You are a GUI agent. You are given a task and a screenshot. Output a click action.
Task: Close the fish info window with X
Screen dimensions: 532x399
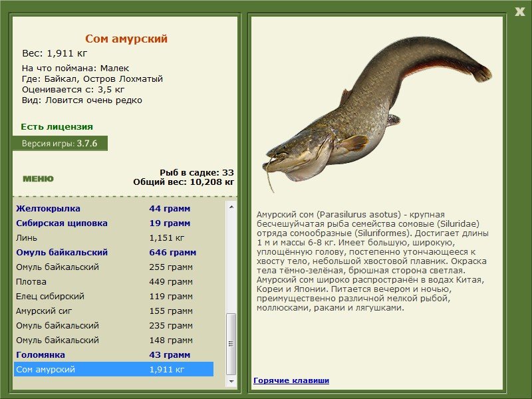tap(519, 11)
